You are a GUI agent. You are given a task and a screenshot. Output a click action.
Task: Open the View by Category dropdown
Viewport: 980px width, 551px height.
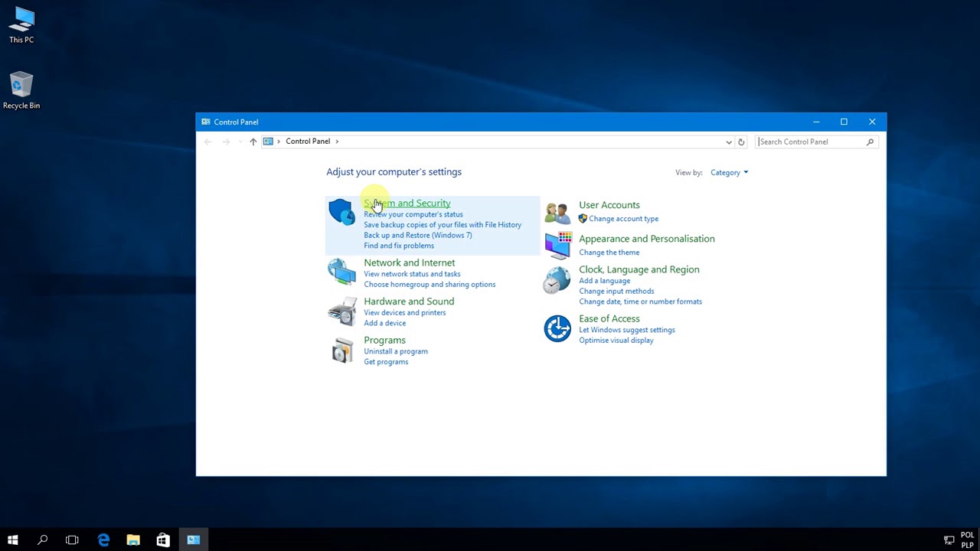[x=729, y=172]
